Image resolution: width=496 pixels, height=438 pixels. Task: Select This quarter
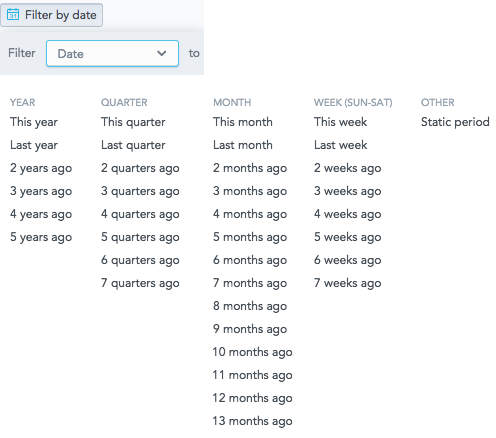point(133,122)
